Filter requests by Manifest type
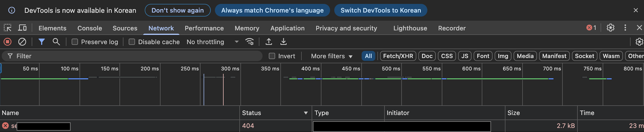 (554, 56)
